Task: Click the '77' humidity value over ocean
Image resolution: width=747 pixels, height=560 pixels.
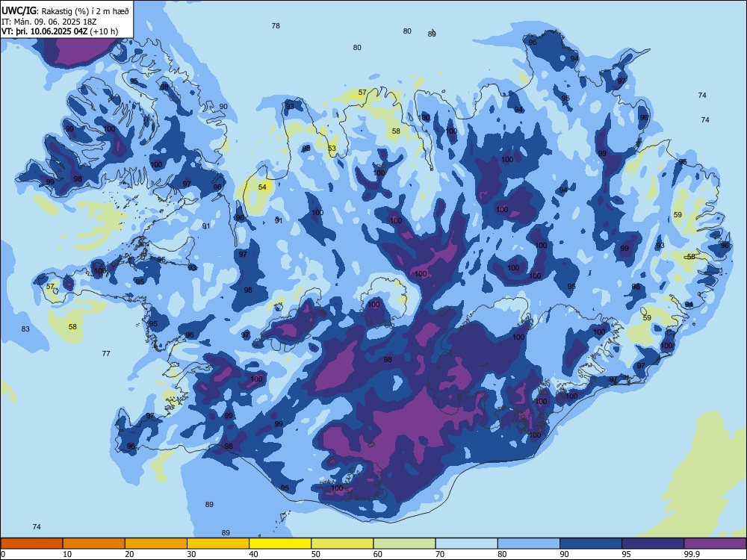Action: 106,353
